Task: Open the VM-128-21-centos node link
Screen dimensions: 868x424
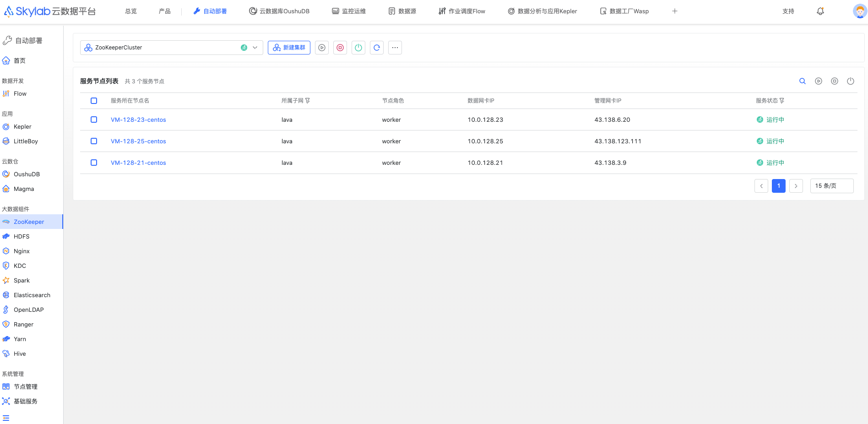Action: tap(138, 163)
